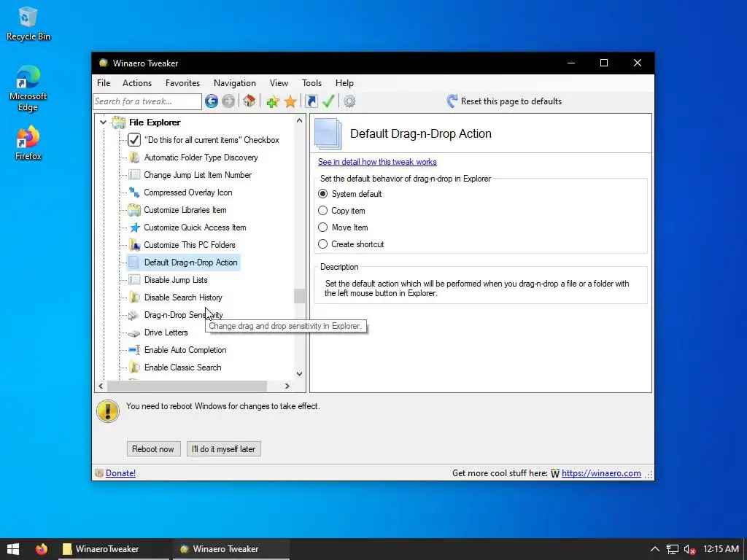Click the vertical tree scrollbar thumb
The height and width of the screenshot is (560, 747).
[299, 296]
